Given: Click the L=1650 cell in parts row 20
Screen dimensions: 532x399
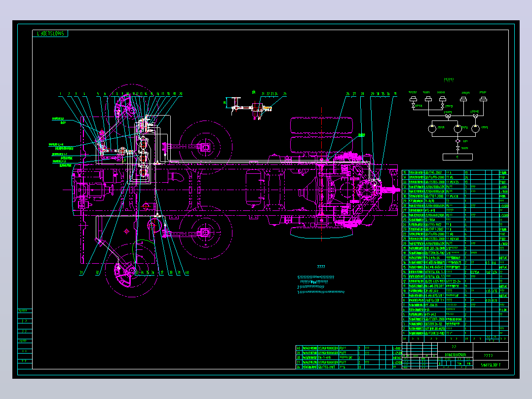Looking at the screenshot, I should [503, 244].
